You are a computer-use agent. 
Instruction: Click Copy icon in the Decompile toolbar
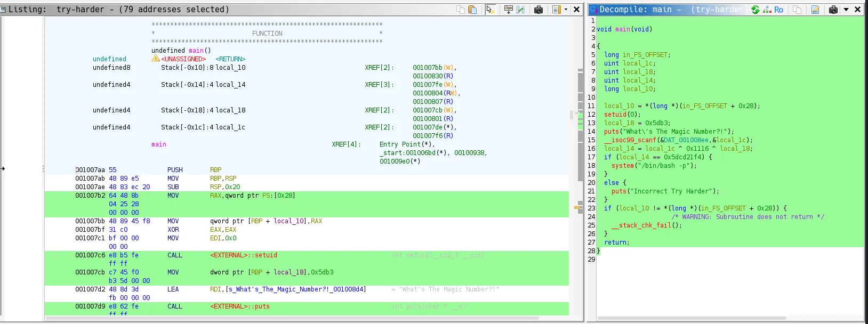pos(797,10)
